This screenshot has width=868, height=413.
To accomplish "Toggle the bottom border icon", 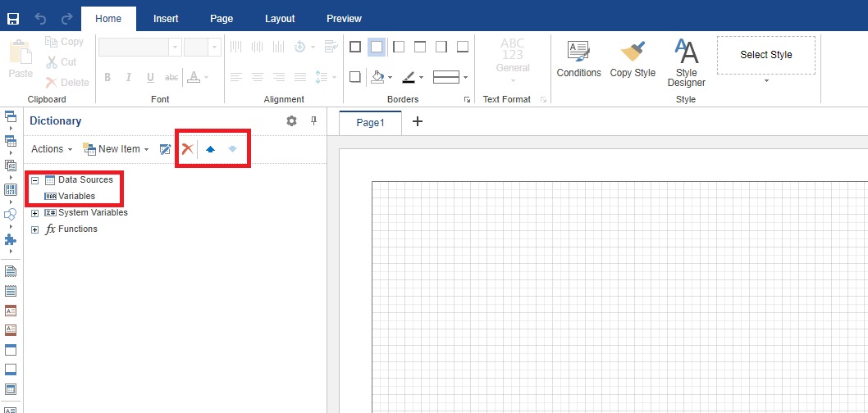I will [x=462, y=47].
